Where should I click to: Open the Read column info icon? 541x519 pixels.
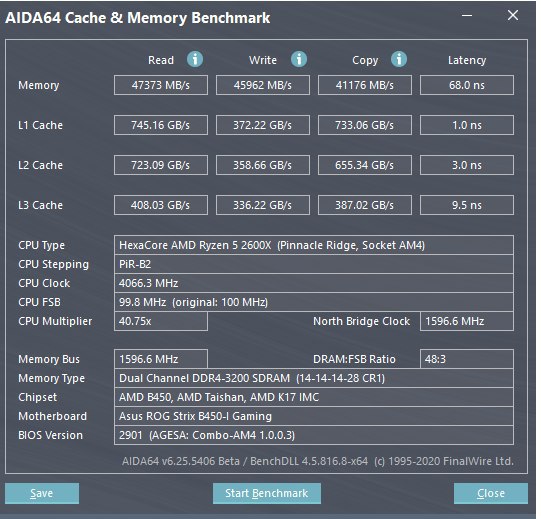click(x=195, y=59)
